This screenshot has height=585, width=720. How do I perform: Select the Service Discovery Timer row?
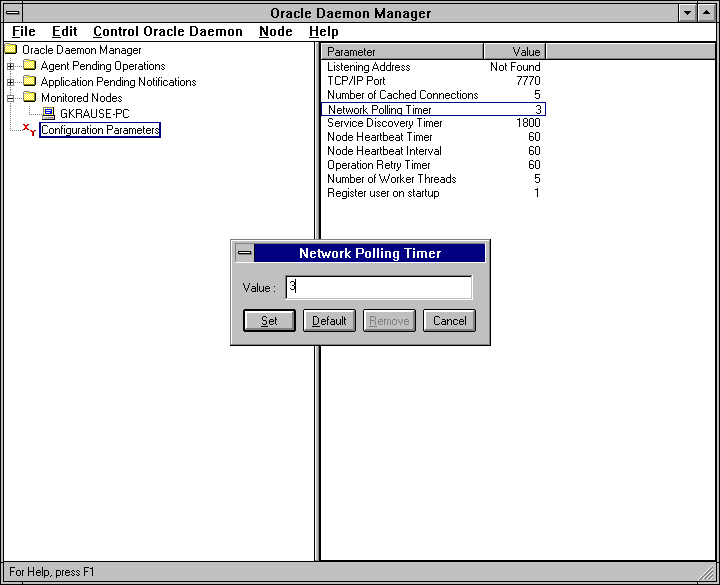coord(384,123)
